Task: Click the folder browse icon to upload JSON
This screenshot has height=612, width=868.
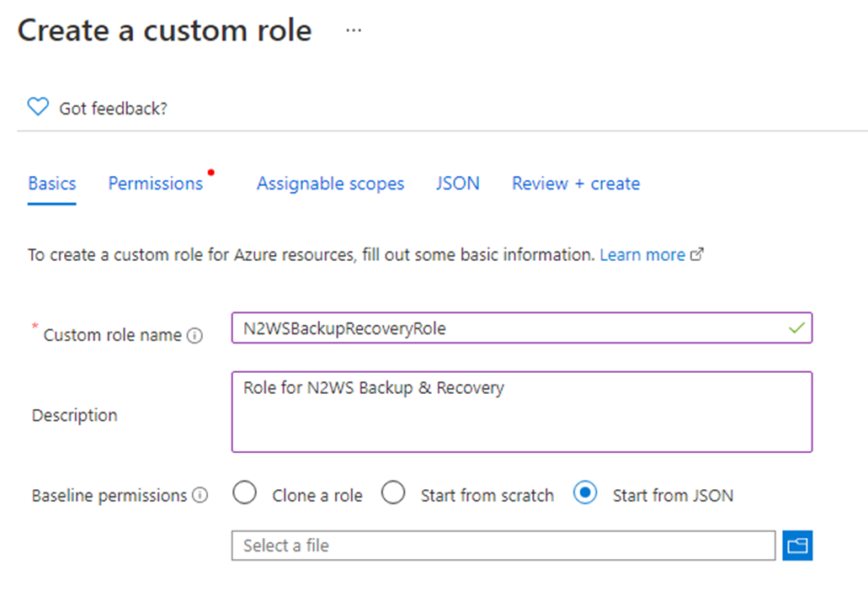Action: point(797,545)
